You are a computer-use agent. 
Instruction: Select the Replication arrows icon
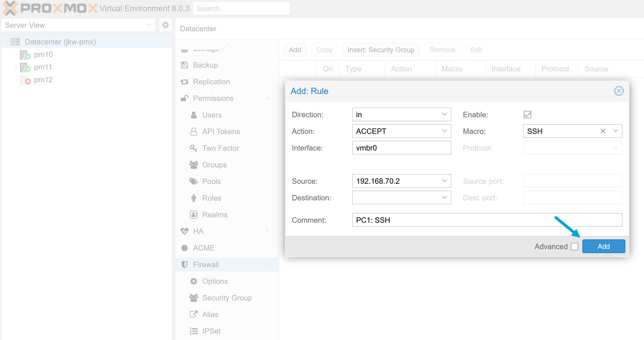tap(184, 82)
